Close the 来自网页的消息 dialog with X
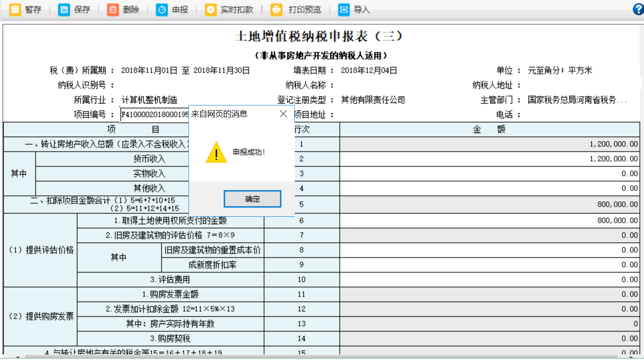The width and height of the screenshot is (644, 362). [x=283, y=114]
